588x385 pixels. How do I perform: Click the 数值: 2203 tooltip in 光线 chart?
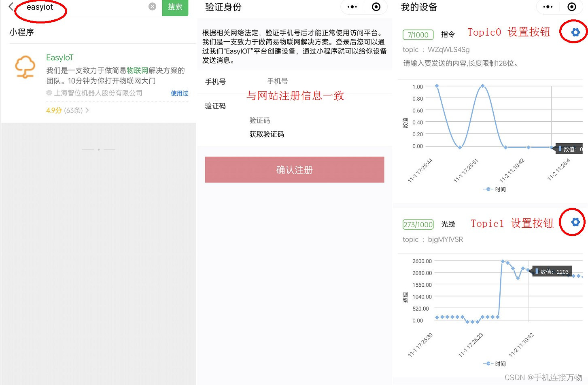(x=552, y=272)
